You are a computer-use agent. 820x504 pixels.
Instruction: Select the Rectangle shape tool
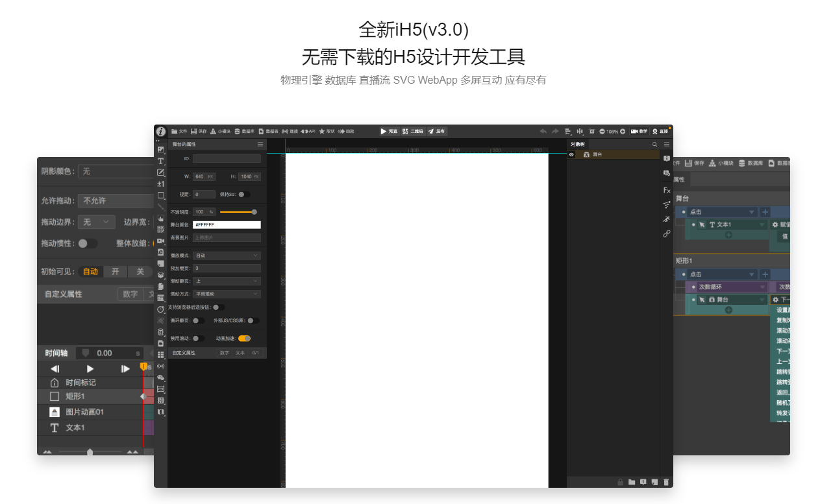(160, 195)
